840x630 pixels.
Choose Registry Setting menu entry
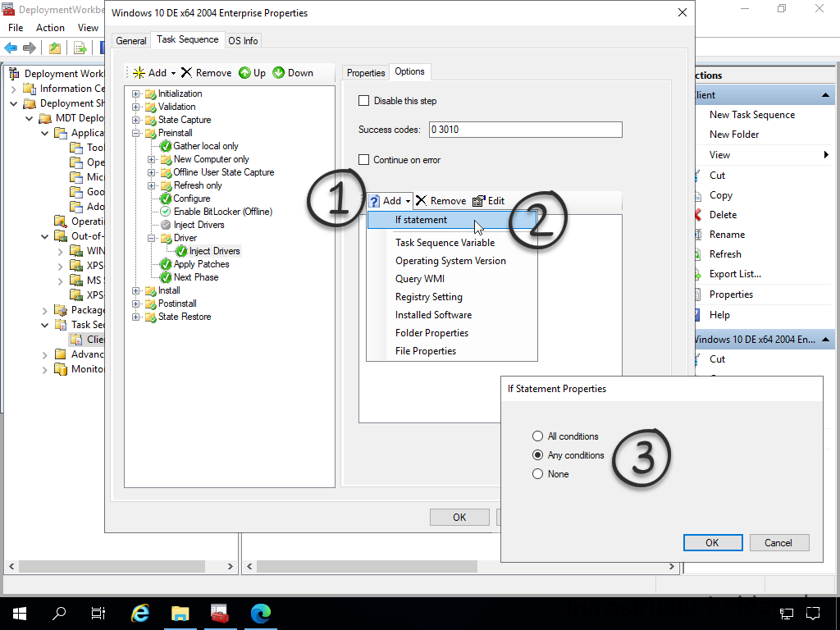(452, 297)
